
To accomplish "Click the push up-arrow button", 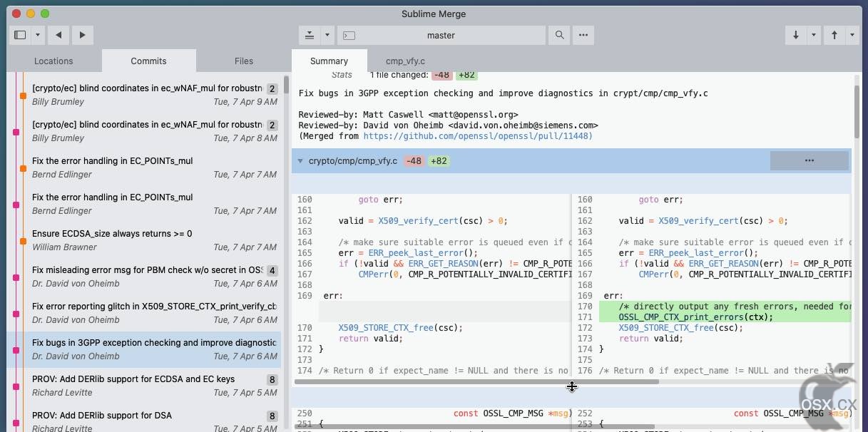I will (834, 35).
